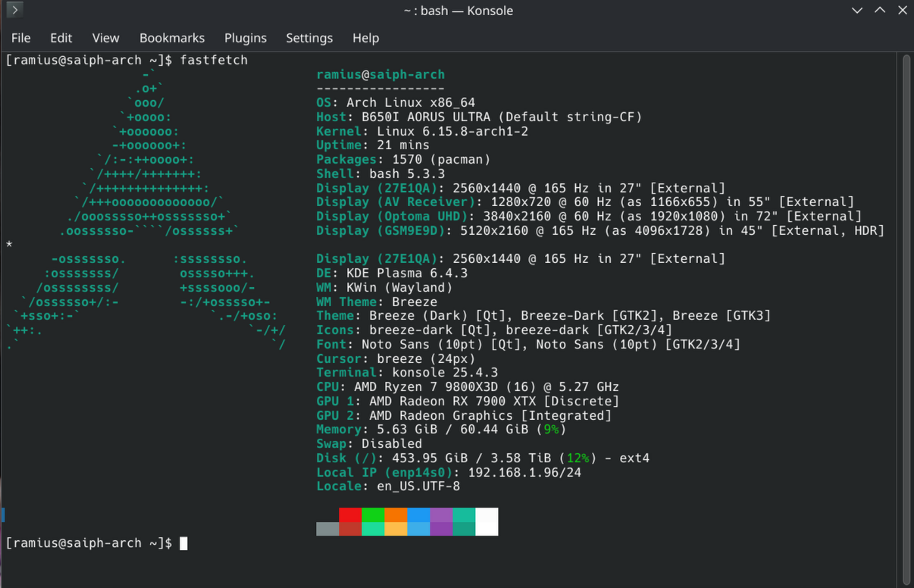Screen dimensions: 914x588
Task: Open the Plugins menu
Action: click(246, 38)
